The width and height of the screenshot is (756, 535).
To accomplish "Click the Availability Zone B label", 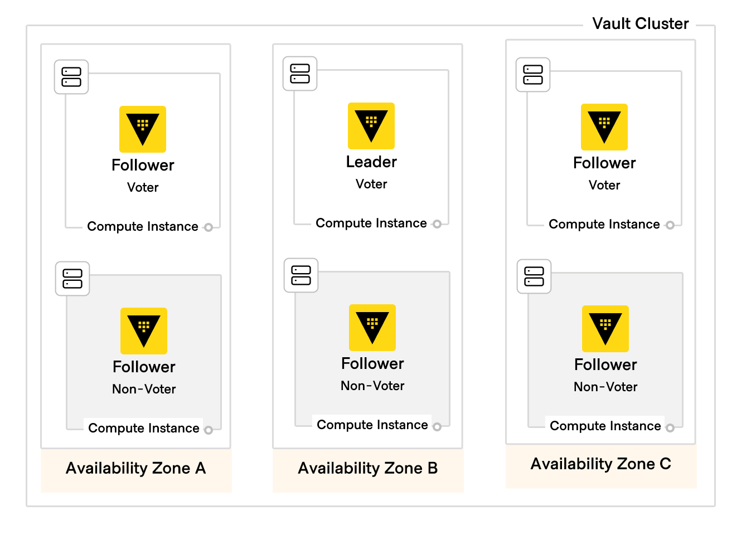I will 368,468.
